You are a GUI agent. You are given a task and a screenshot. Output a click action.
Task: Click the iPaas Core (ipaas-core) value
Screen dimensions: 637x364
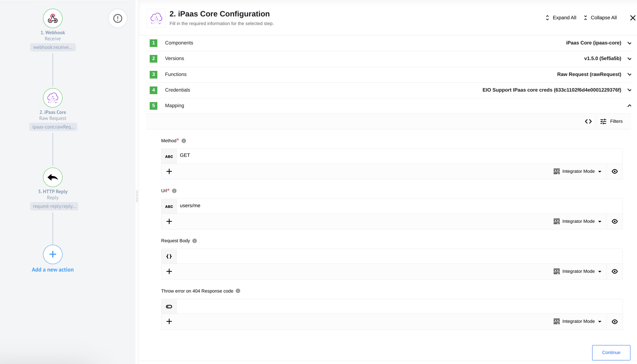593,43
